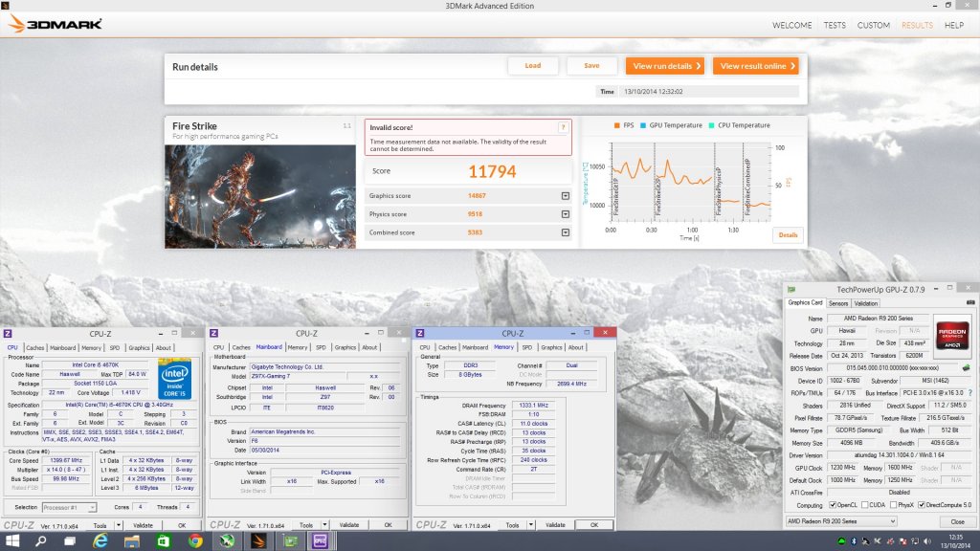This screenshot has height=551, width=980.
Task: Open chart Details button
Action: [788, 235]
